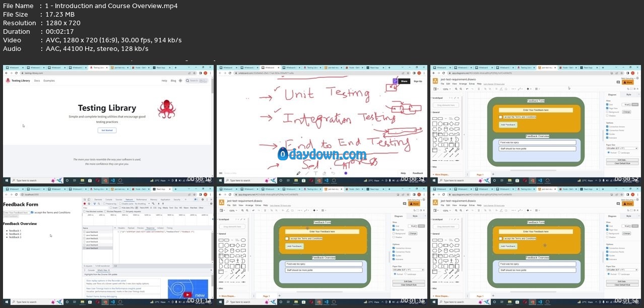
Task: Open the 100% zoom dropdown in the 00:00:52 frame
Action: pyautogui.click(x=446, y=89)
